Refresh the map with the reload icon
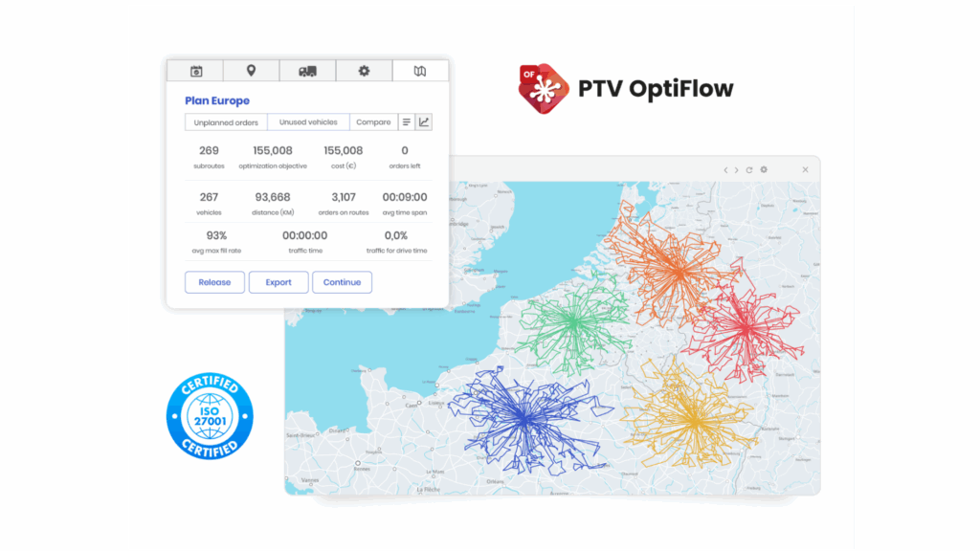The image size is (980, 551). (x=749, y=169)
